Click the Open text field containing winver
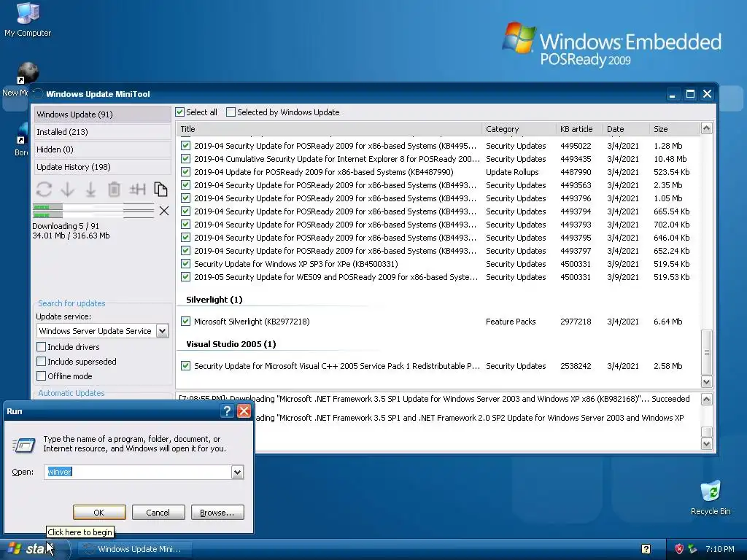Screen dimensions: 747x560 tap(138, 472)
